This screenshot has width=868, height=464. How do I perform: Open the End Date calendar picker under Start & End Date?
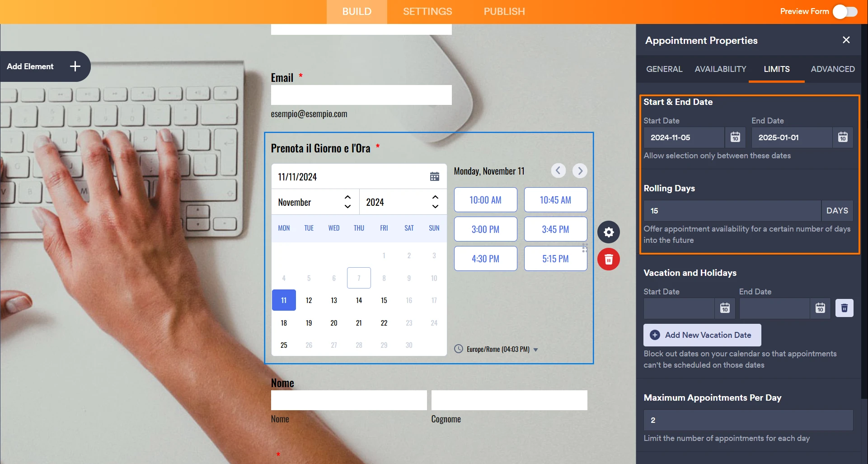843,137
